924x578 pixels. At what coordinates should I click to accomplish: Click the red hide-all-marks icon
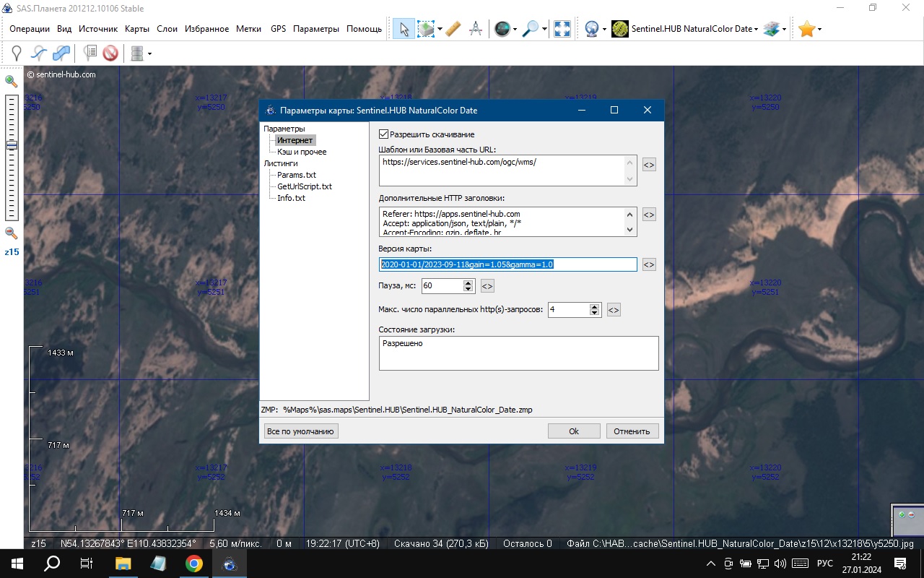click(x=110, y=53)
